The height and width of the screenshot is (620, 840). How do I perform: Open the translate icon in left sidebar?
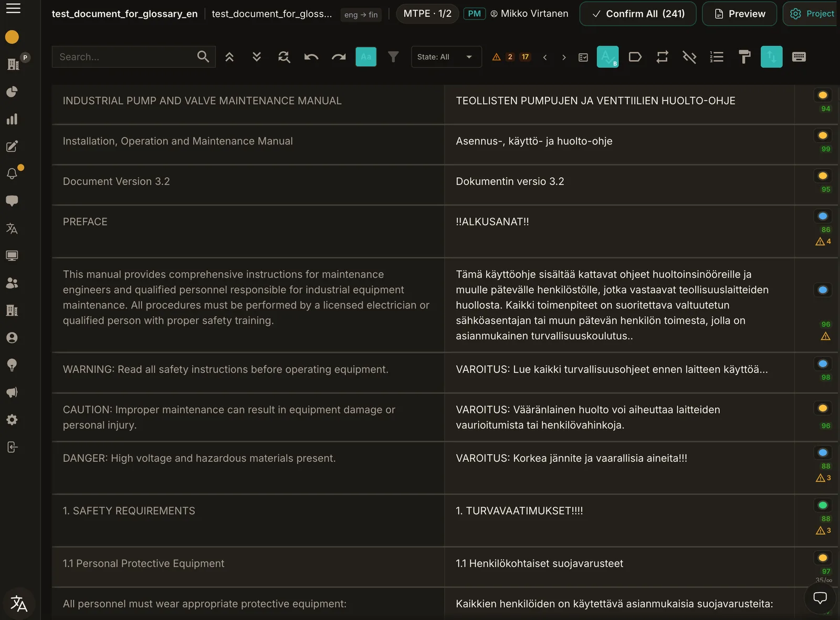(12, 229)
